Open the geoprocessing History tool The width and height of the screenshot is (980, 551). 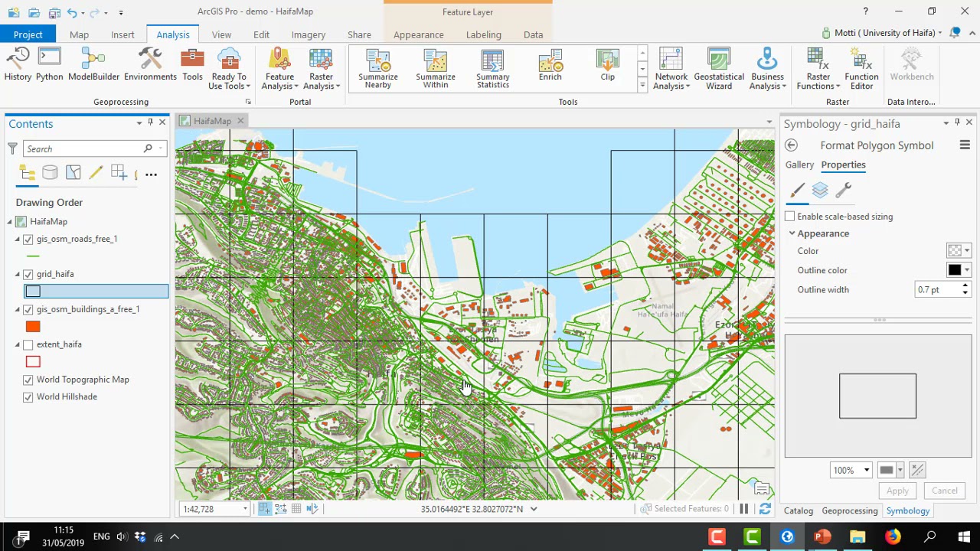tap(18, 64)
